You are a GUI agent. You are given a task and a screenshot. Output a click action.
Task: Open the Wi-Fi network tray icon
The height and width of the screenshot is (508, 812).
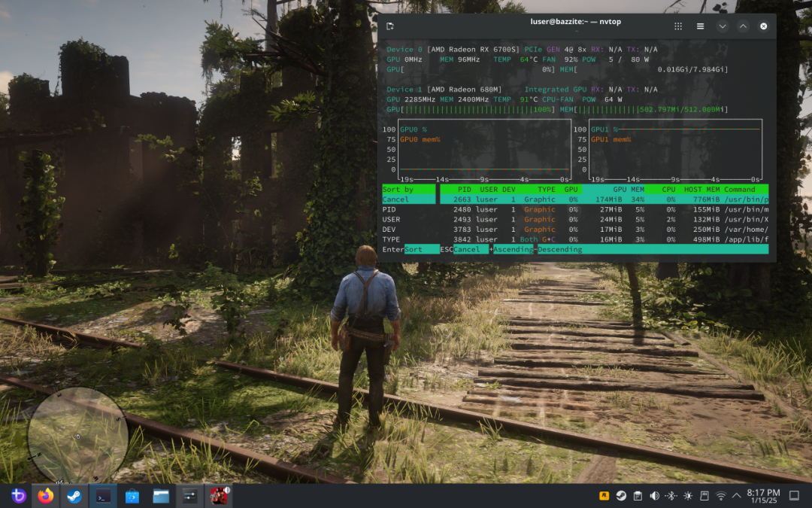coord(721,496)
